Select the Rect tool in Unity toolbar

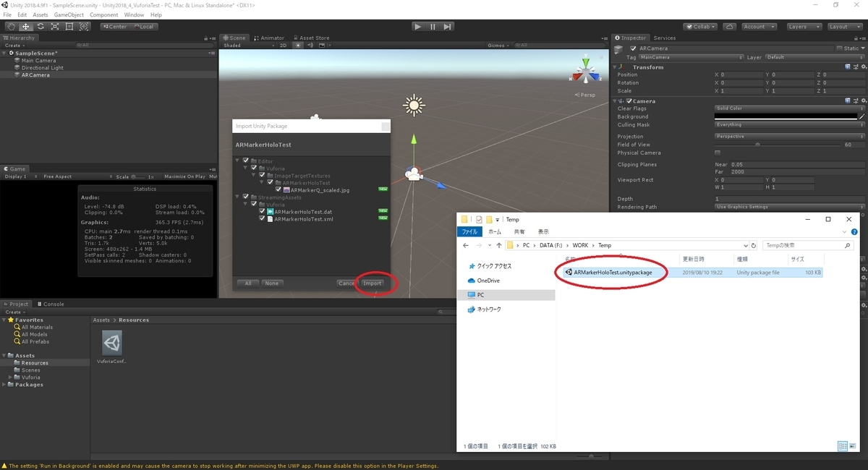(x=69, y=27)
